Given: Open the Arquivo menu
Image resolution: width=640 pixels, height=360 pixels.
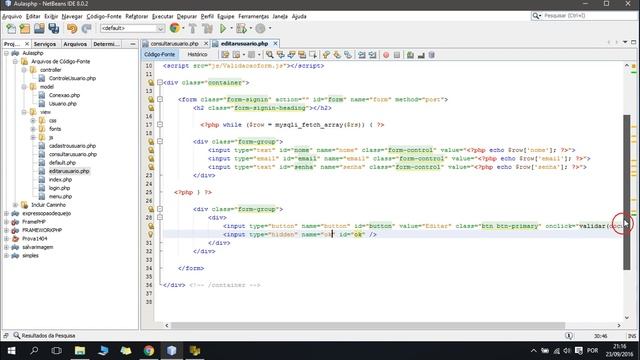Looking at the screenshot, I should coord(12,16).
